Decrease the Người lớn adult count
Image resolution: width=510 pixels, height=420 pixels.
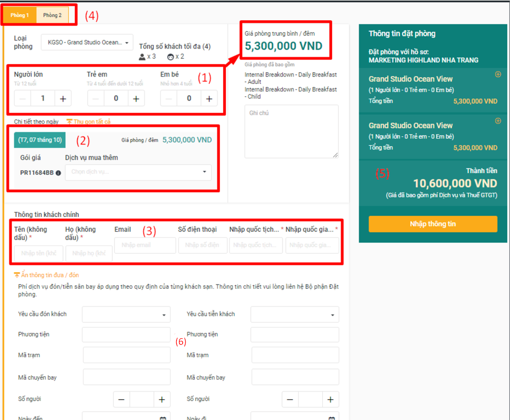coord(23,99)
